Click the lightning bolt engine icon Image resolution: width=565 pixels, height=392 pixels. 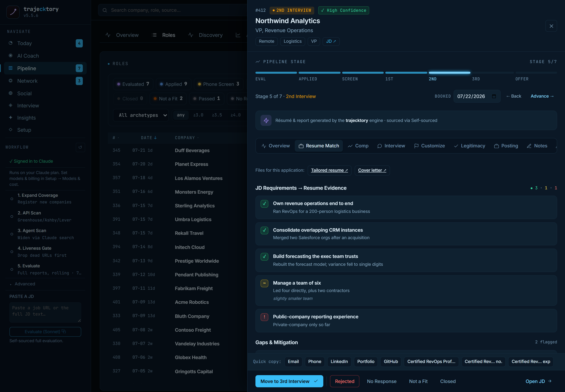pos(266,120)
